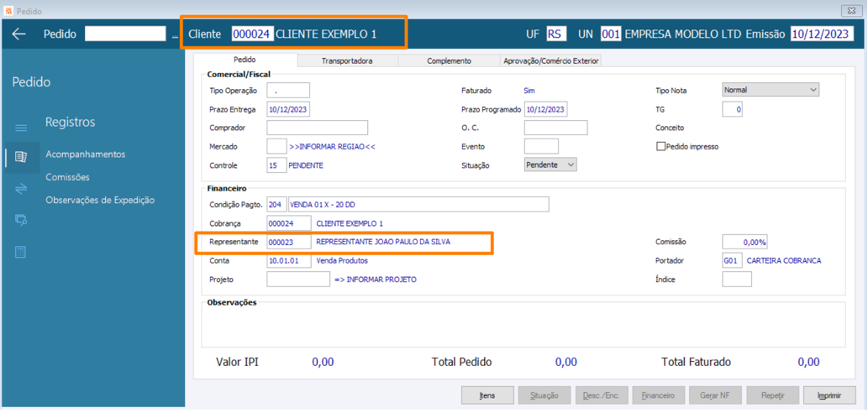Open the Aprovação/Comércio Exterior tab

tap(551, 60)
